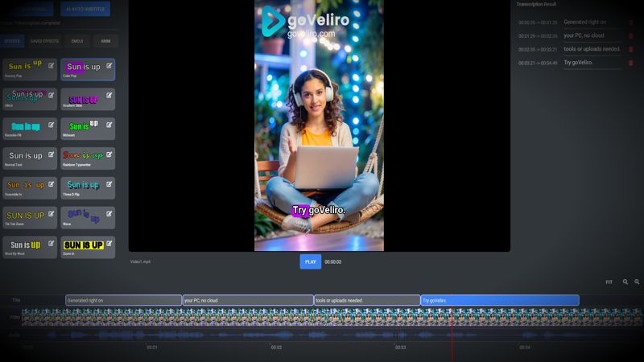The width and height of the screenshot is (644, 362).
Task: Click the edit icon on the Glitch effect card
Action: pos(51,95)
